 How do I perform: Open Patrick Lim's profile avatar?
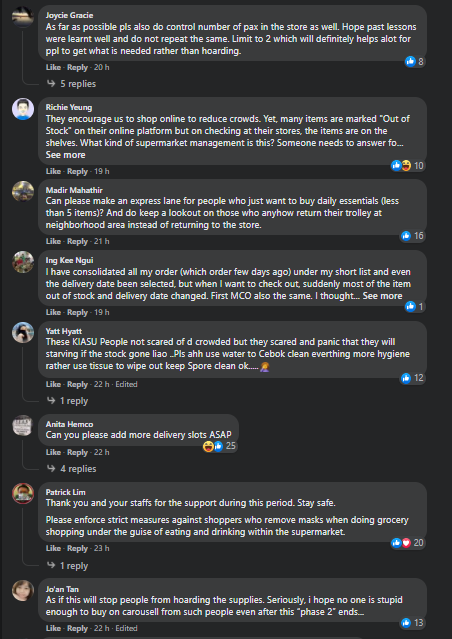[23, 494]
